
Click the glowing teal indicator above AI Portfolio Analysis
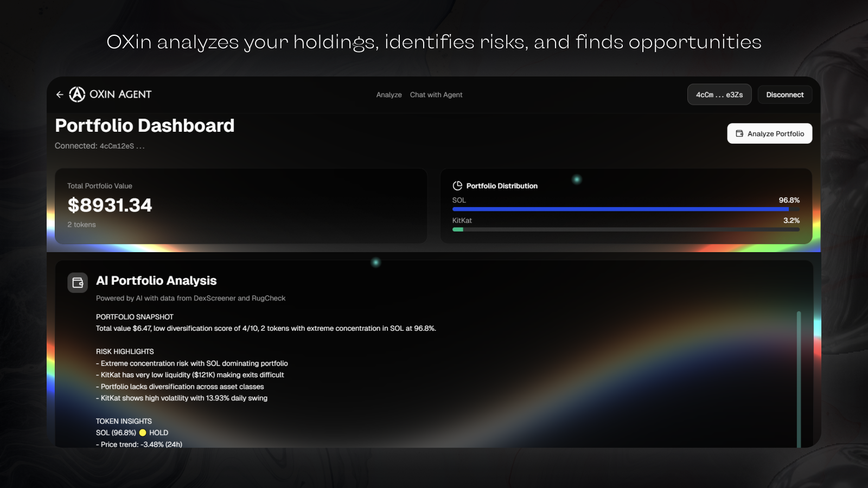(x=376, y=262)
